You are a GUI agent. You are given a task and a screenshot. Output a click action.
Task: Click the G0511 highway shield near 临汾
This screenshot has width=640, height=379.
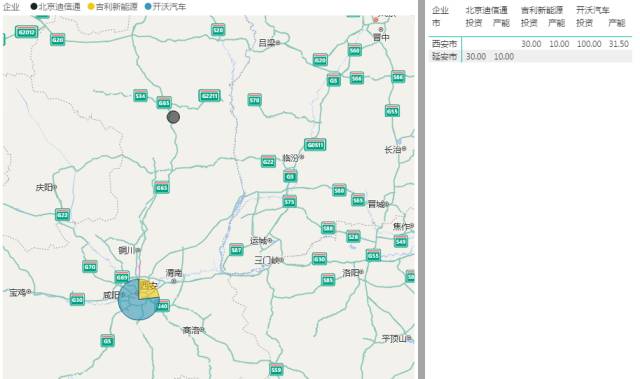coord(315,144)
